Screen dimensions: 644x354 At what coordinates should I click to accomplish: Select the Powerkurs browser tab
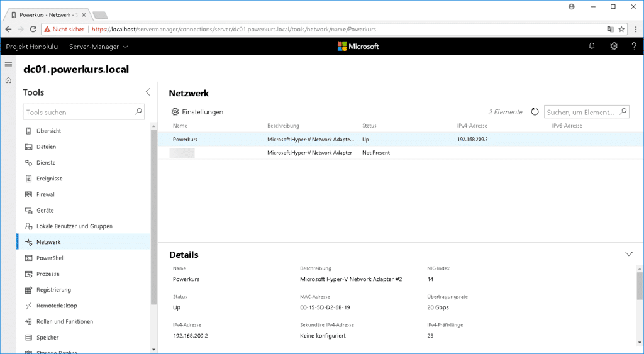(x=49, y=15)
